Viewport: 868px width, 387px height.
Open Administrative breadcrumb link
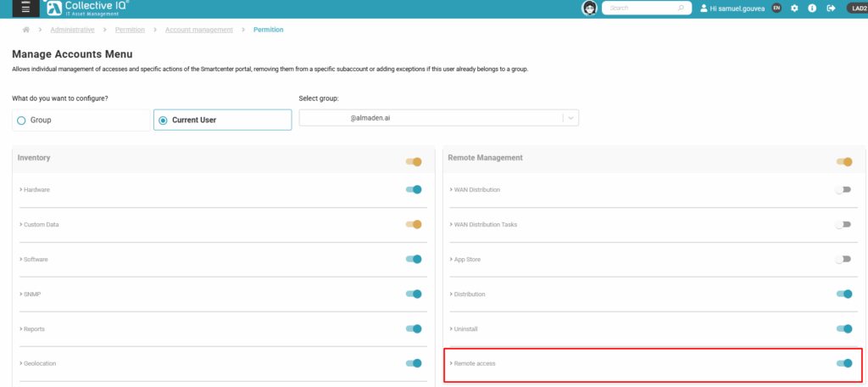pyautogui.click(x=73, y=30)
